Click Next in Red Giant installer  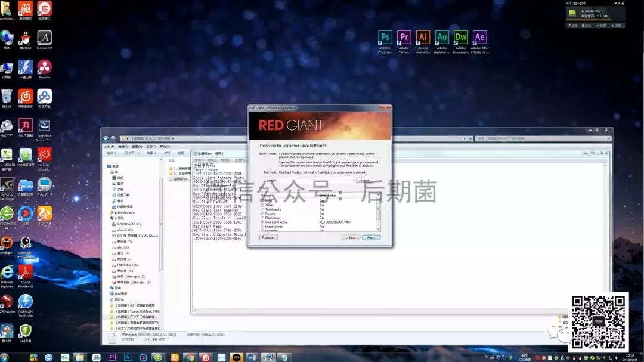pyautogui.click(x=371, y=237)
